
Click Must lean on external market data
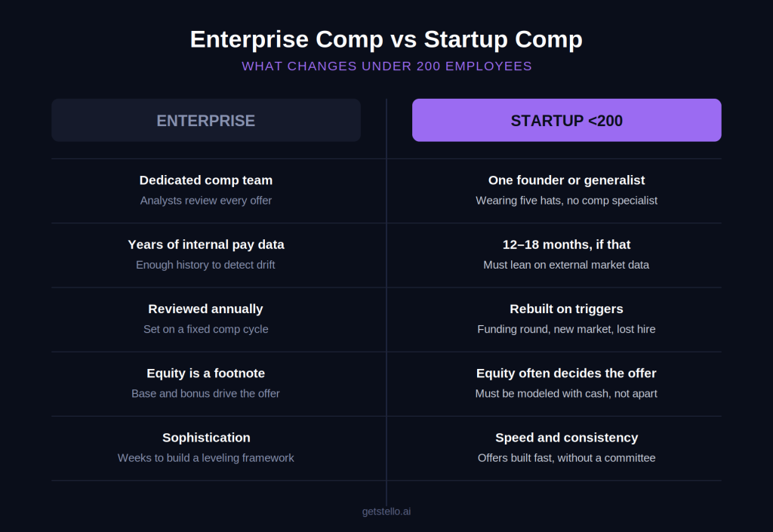(566, 265)
